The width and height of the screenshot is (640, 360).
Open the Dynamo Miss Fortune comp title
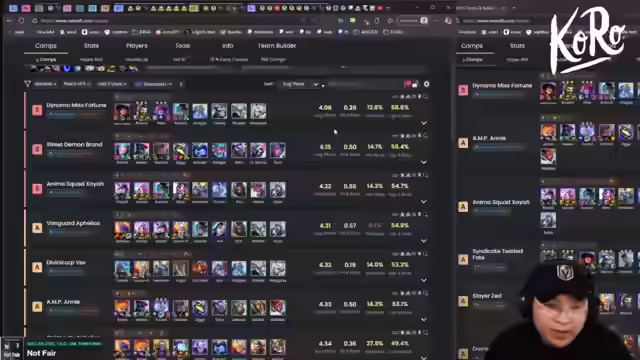click(x=76, y=105)
